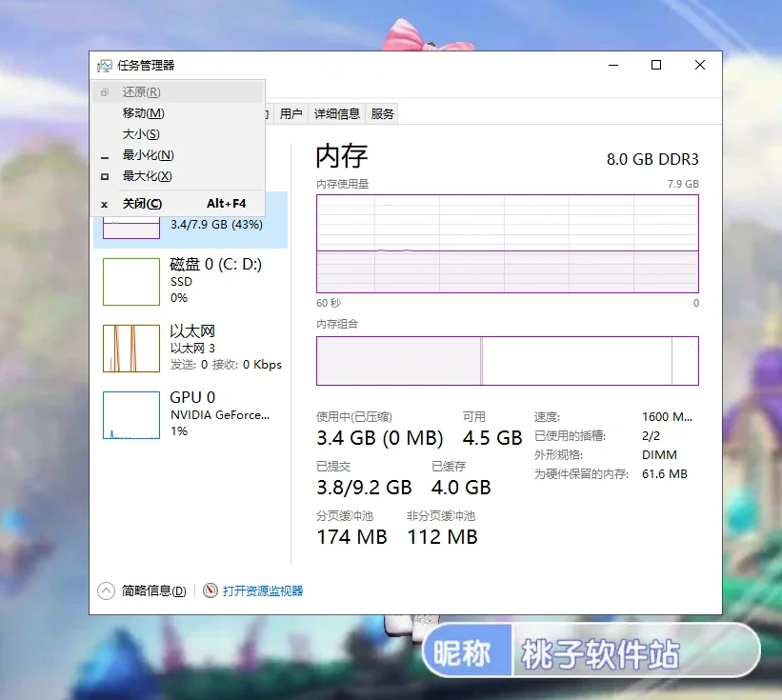The image size is (782, 700).
Task: Click the speed value 1600 M...
Action: coord(667,417)
